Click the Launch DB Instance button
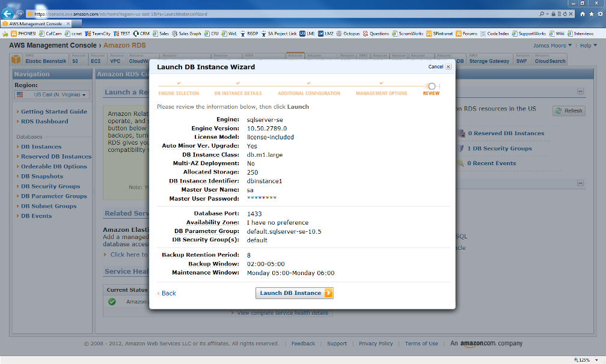This screenshot has height=364, width=606. pos(295,293)
